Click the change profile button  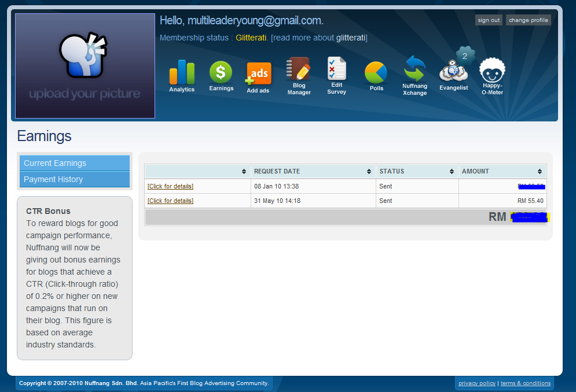click(529, 20)
